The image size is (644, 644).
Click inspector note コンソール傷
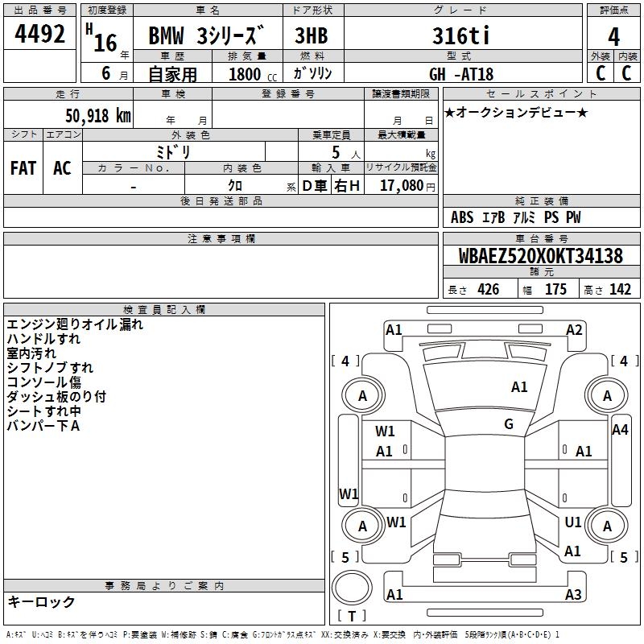(44, 382)
